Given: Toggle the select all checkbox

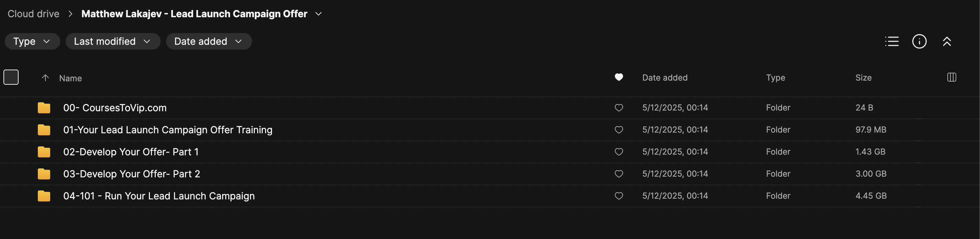Looking at the screenshot, I should pyautogui.click(x=11, y=77).
